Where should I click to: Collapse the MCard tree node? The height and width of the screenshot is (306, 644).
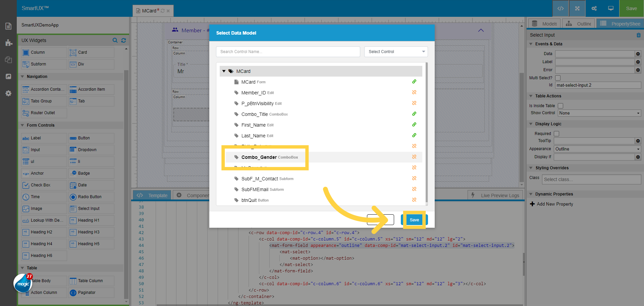click(x=224, y=71)
